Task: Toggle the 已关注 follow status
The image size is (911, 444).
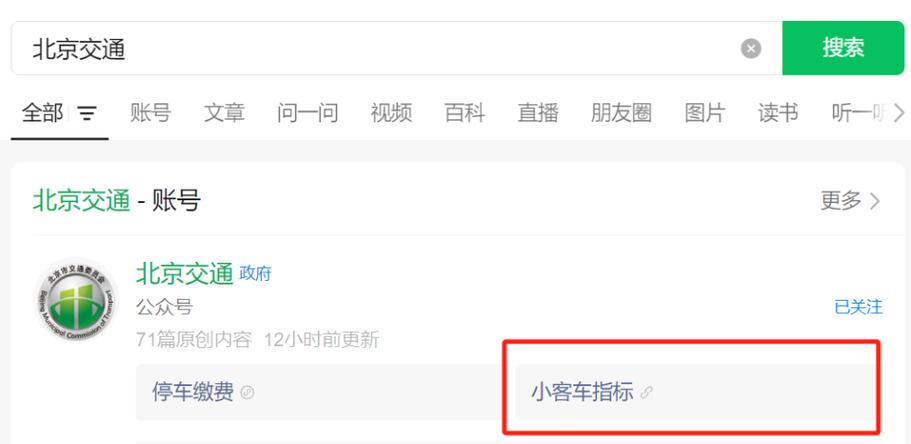Action: pyautogui.click(x=858, y=307)
